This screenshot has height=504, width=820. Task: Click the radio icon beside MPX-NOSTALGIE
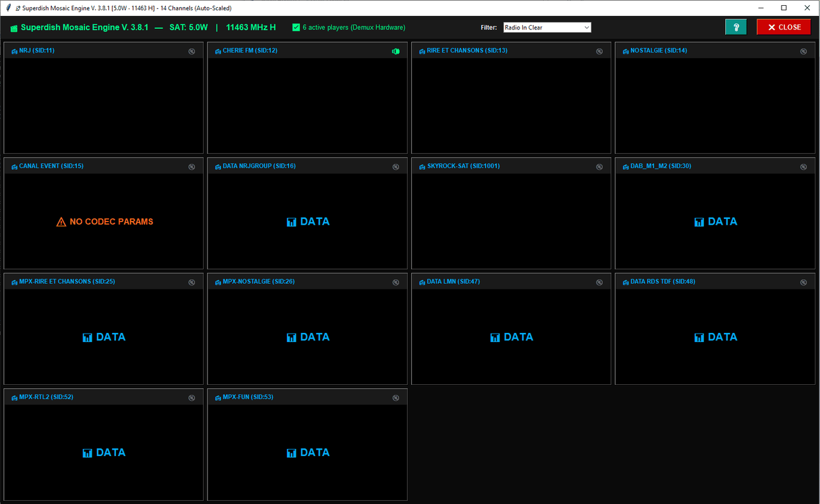(218, 282)
